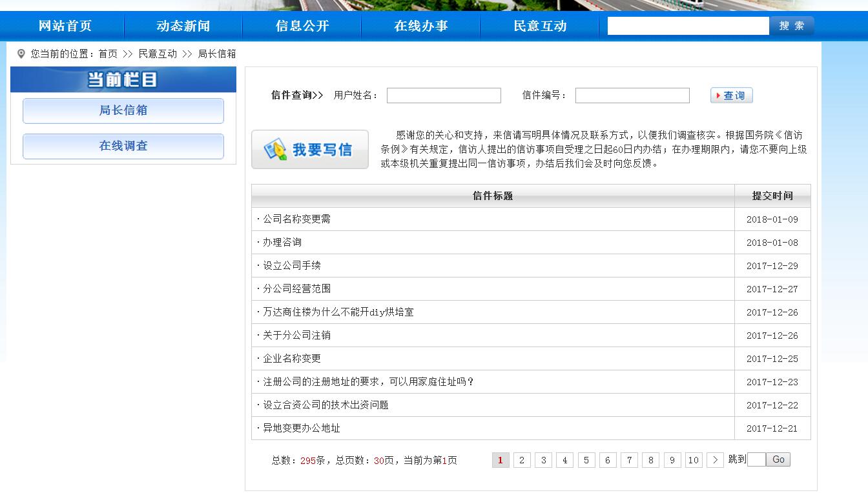This screenshot has width=868, height=493.
Task: Focus the 信件编号 input field
Action: (632, 96)
